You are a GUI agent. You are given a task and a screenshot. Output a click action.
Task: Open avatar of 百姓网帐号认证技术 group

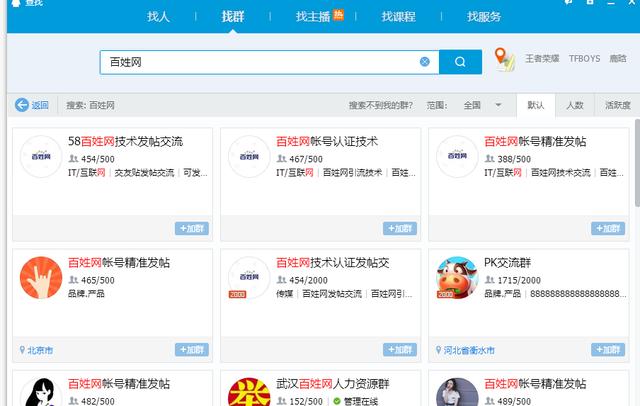pyautogui.click(x=249, y=156)
